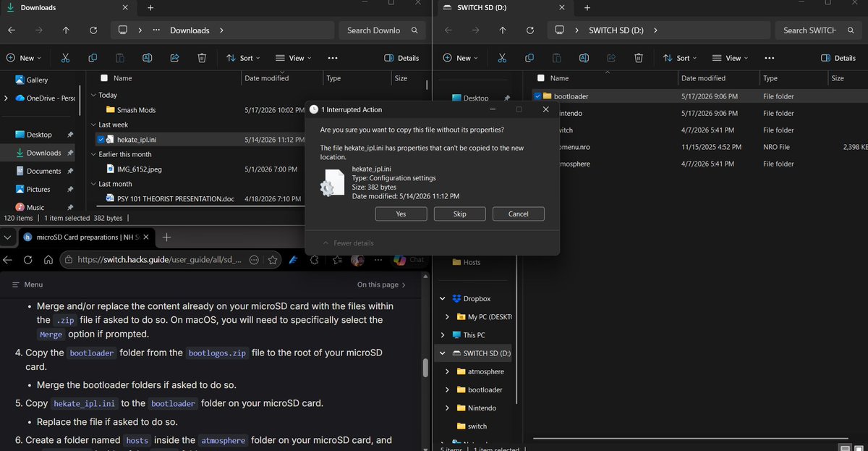Delete icon in SWITCH SD window toolbar

(x=639, y=58)
